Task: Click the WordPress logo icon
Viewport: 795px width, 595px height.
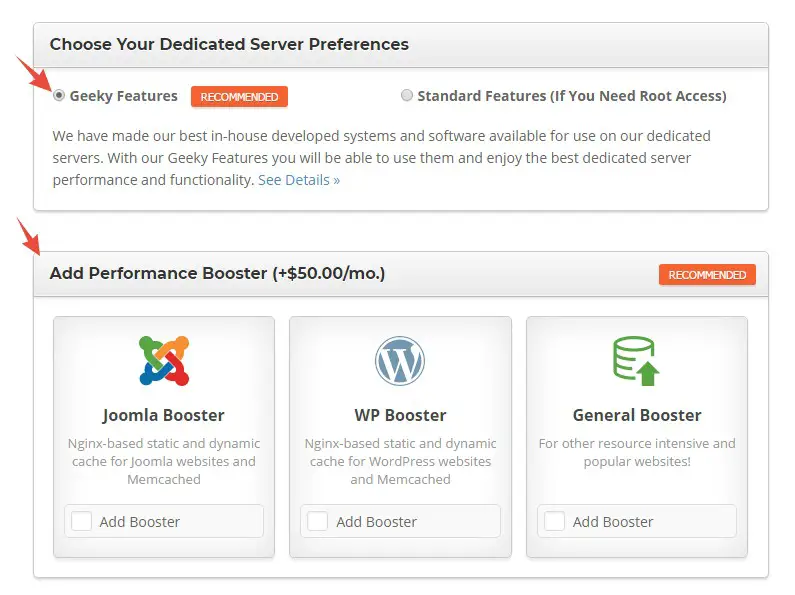Action: click(400, 361)
